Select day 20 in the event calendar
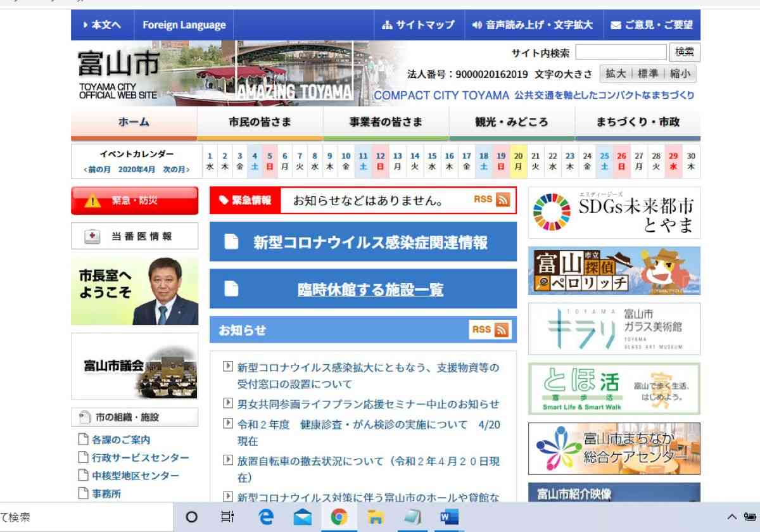The width and height of the screenshot is (760, 532). pyautogui.click(x=518, y=161)
